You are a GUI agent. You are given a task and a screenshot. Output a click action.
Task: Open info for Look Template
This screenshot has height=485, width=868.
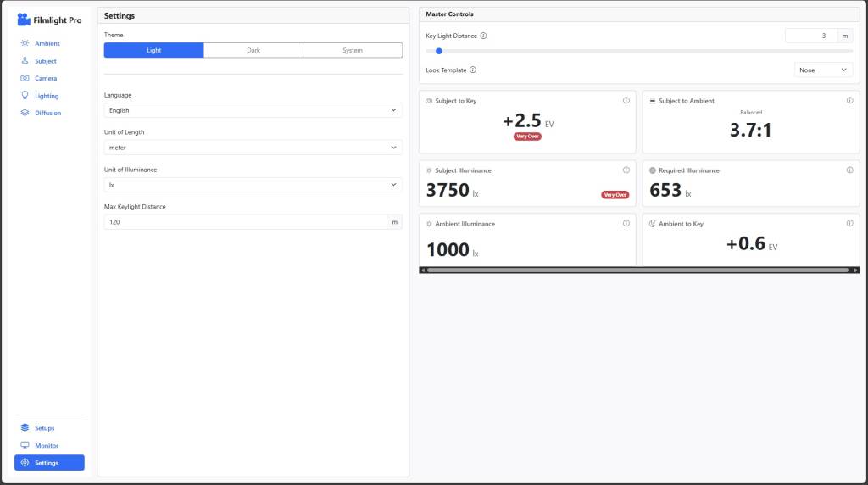pyautogui.click(x=473, y=70)
